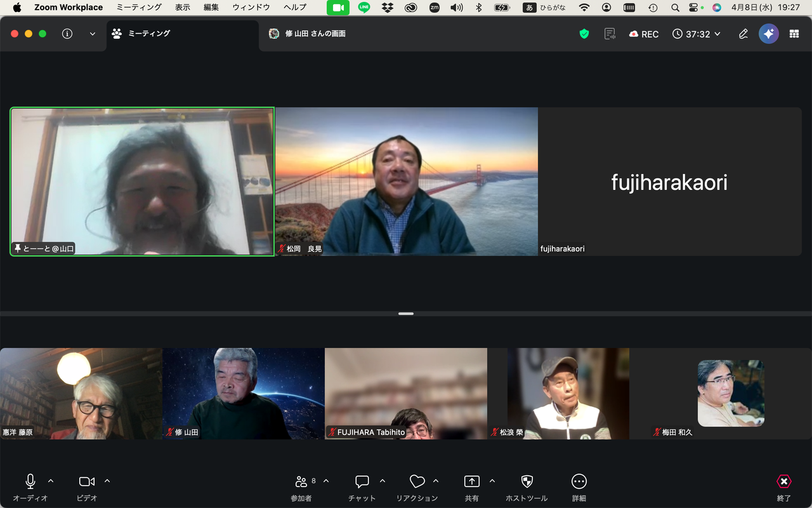Click the gallery divider drag handle
The width and height of the screenshot is (812, 508).
[406, 314]
